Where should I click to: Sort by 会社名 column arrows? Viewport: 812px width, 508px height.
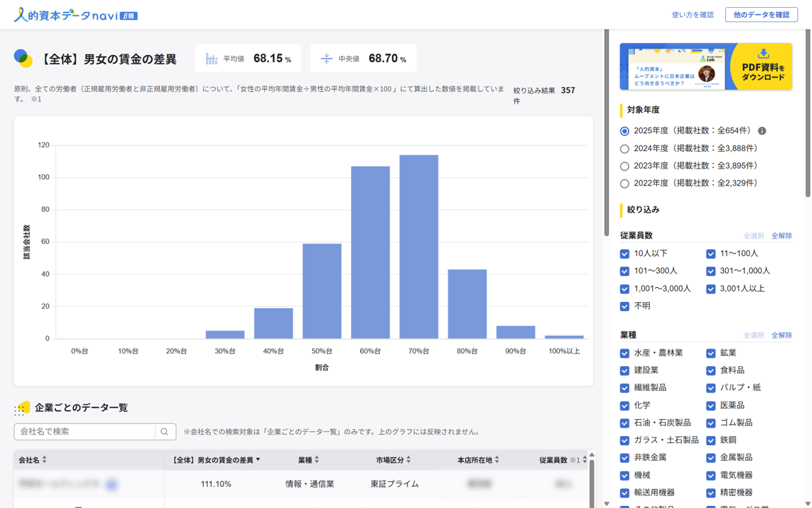pos(44,460)
